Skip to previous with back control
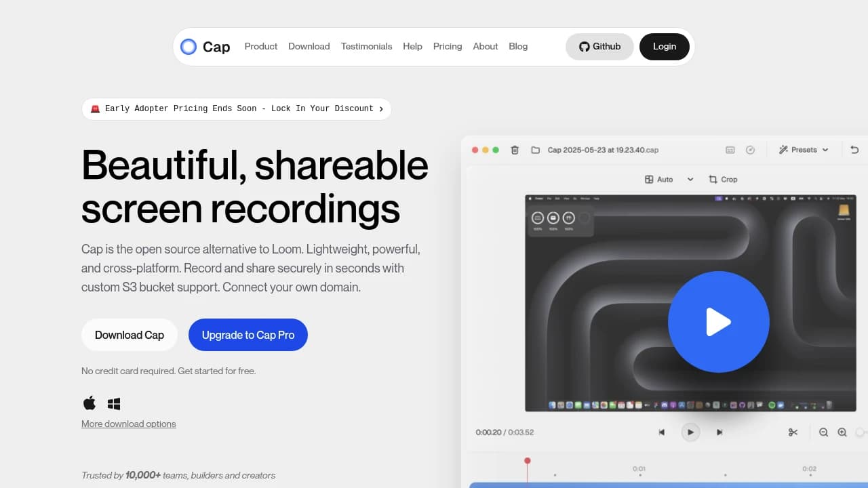 (662, 432)
